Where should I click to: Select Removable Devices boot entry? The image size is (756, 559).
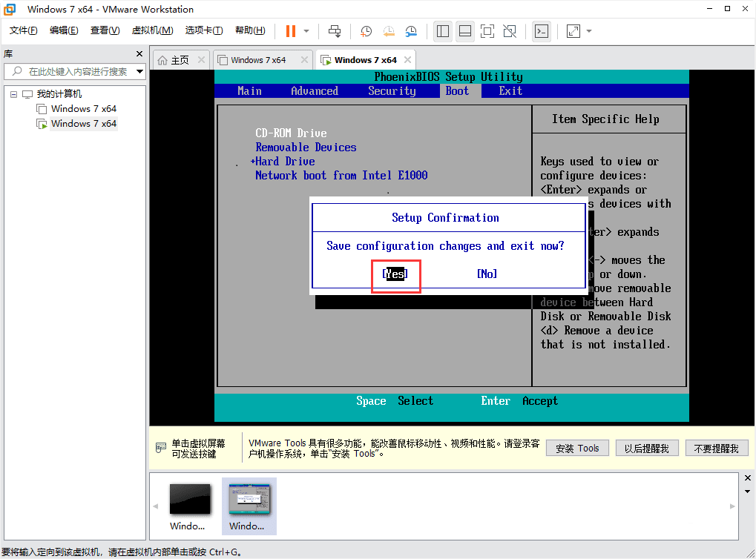pos(306,148)
